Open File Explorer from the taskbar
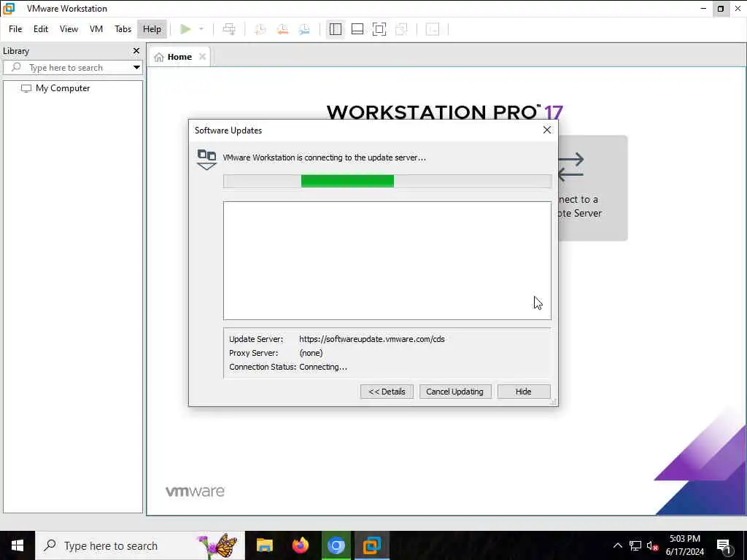 [x=264, y=545]
